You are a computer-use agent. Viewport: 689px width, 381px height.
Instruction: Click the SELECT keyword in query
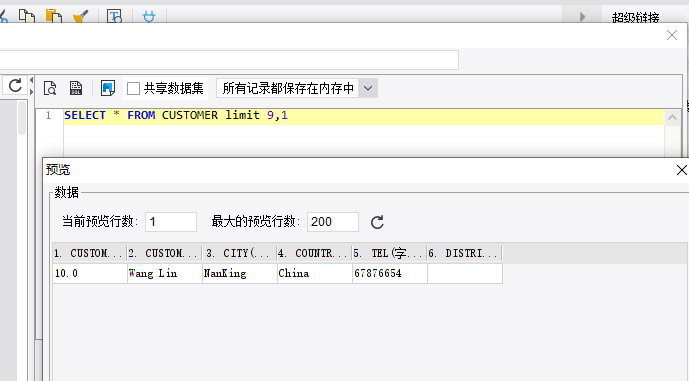click(x=85, y=115)
